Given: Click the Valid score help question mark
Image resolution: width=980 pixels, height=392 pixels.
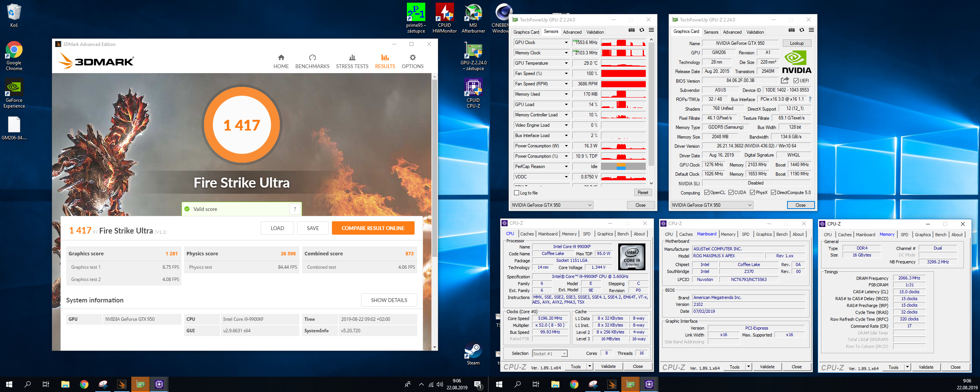Looking at the screenshot, I should coord(295,209).
